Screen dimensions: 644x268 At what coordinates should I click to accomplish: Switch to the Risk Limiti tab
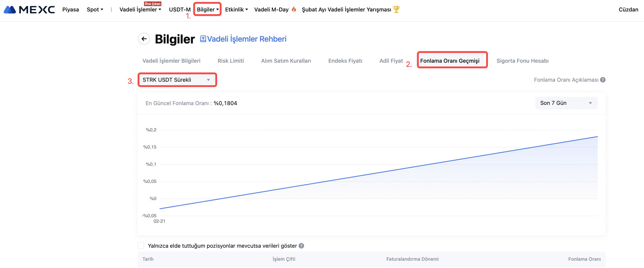231,61
